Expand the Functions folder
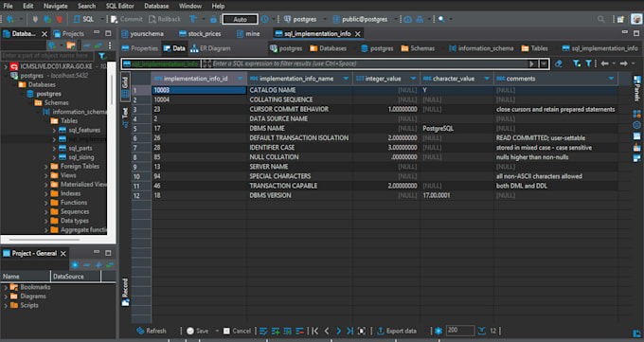Viewport: 644px width, 342px height. click(x=46, y=203)
